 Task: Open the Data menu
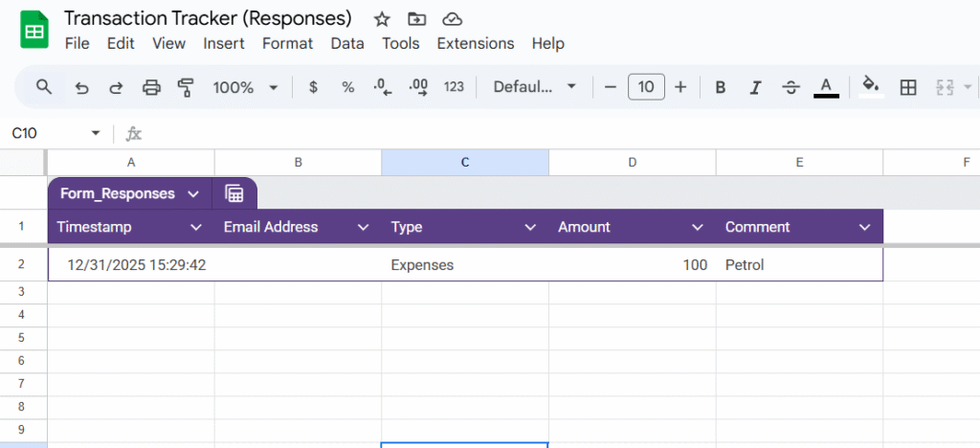(x=347, y=43)
